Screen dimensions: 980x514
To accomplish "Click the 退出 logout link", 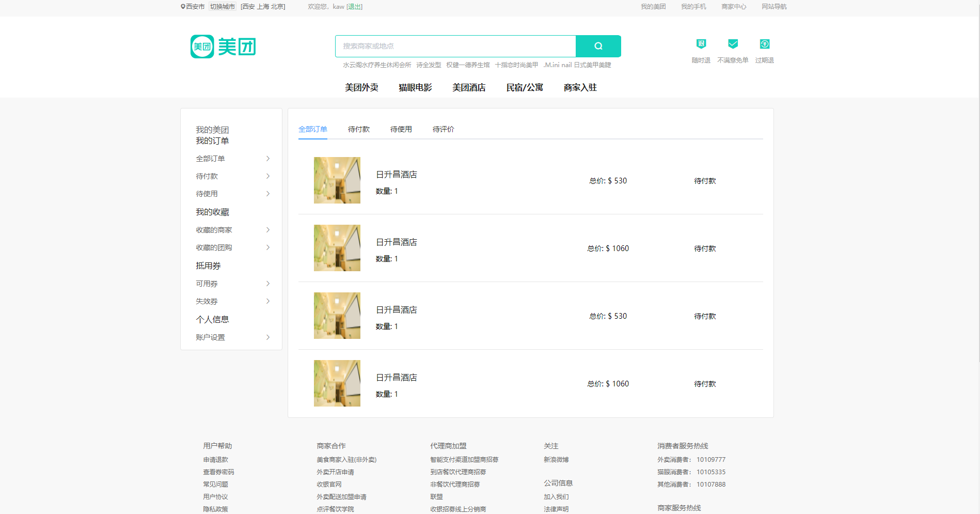I will click(x=354, y=7).
